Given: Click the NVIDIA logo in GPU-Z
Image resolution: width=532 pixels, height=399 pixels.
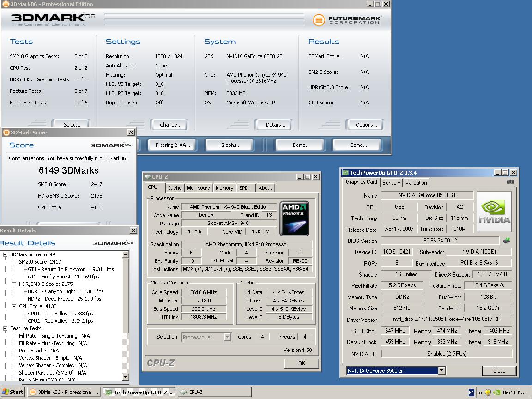Looking at the screenshot, I should coord(494,212).
